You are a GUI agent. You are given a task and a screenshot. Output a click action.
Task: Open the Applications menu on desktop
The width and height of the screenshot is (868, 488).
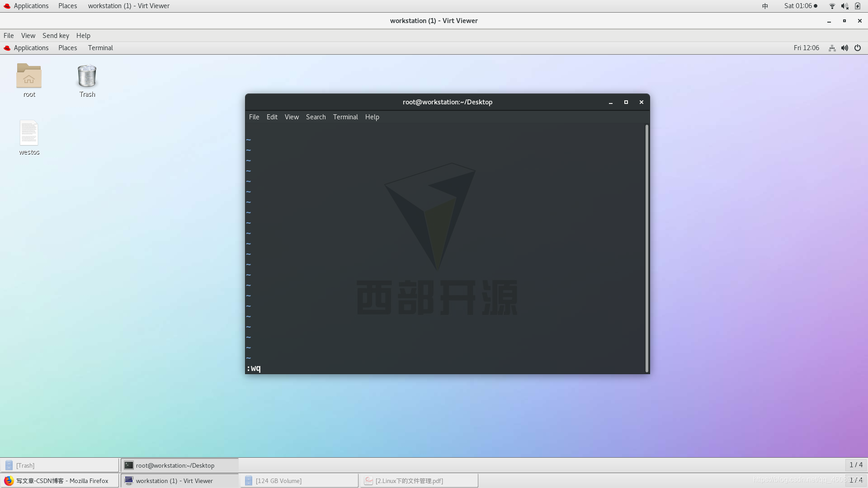[30, 47]
